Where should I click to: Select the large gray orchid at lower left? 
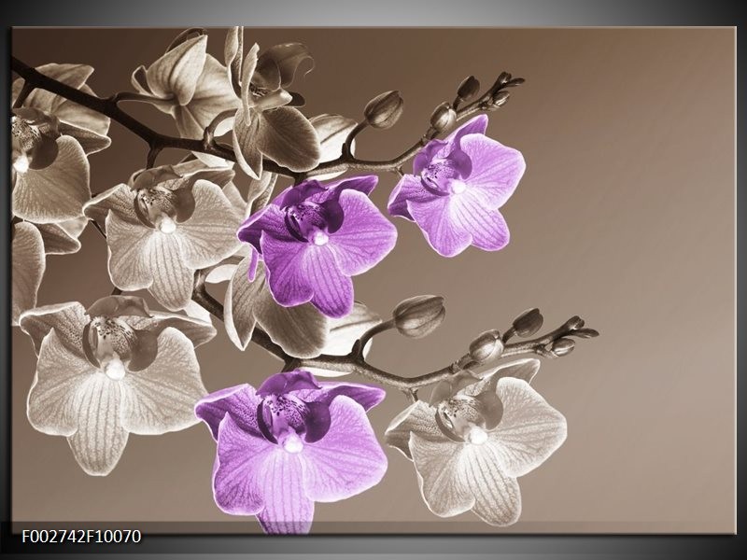click(112, 381)
